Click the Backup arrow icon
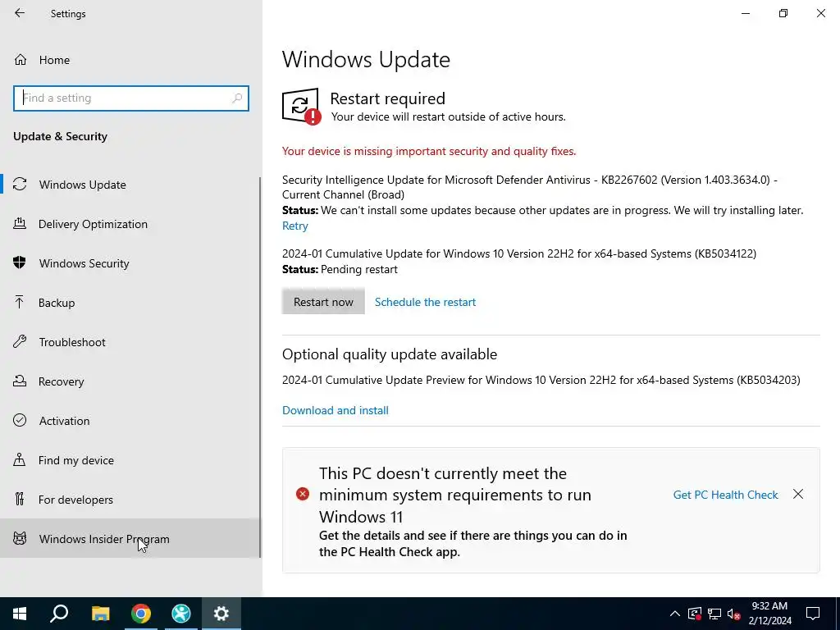Screen dimensions: 840x630 point(20,302)
